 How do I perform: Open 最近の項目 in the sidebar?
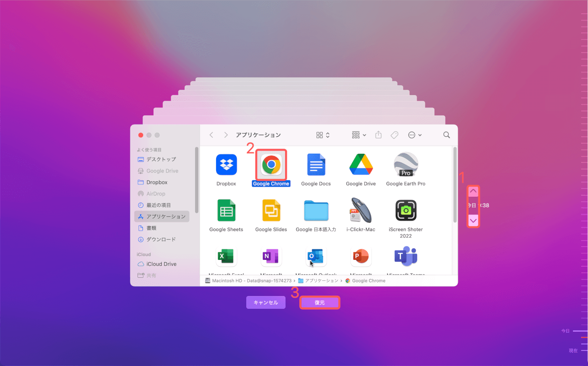(x=162, y=205)
